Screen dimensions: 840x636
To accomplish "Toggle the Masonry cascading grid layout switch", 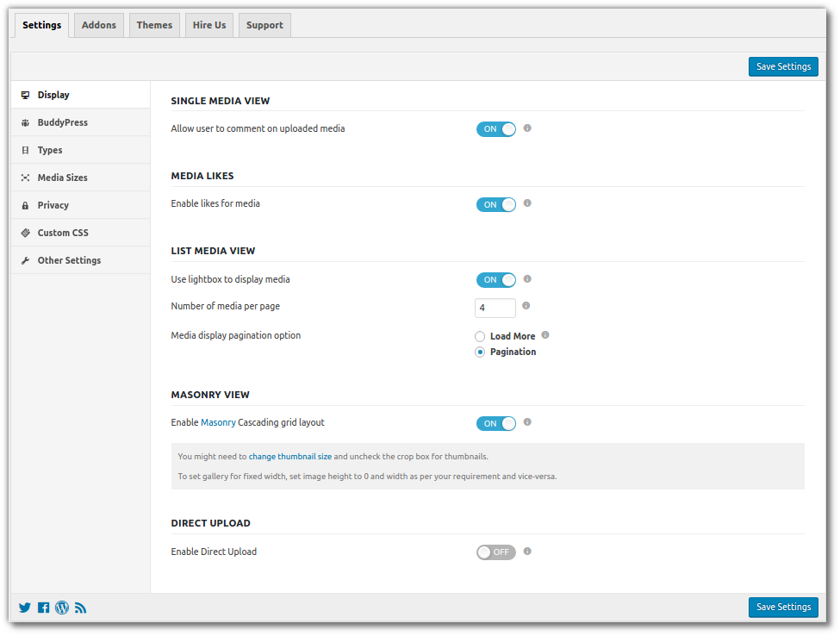I will (x=496, y=424).
